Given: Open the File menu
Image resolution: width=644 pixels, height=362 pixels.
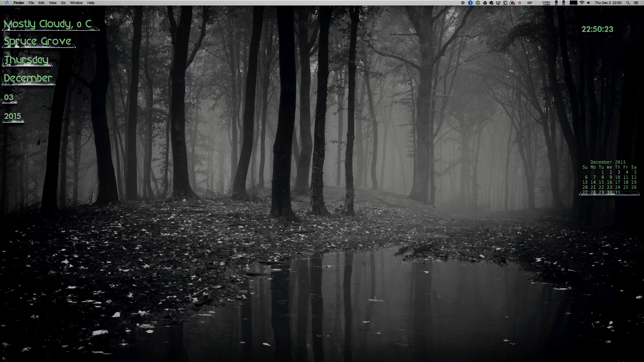Looking at the screenshot, I should [x=31, y=3].
